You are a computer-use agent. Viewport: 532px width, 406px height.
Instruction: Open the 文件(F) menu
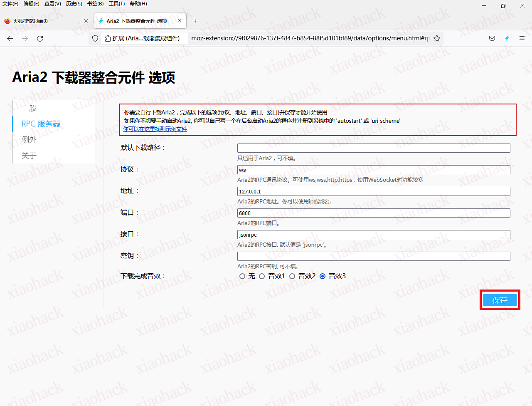[x=10, y=4]
